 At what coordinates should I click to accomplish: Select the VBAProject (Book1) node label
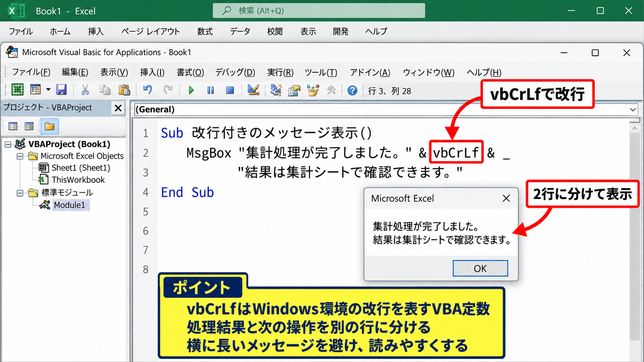point(69,144)
